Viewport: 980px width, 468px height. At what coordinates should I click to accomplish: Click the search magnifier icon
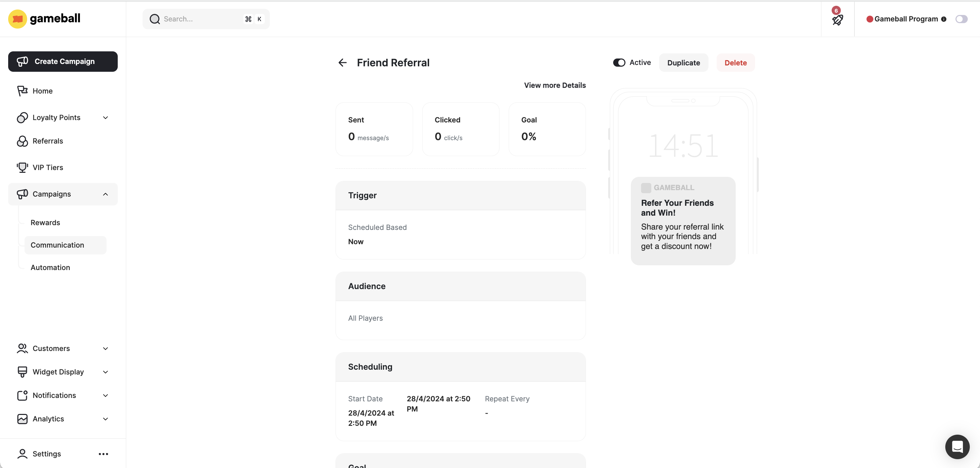pyautogui.click(x=154, y=19)
